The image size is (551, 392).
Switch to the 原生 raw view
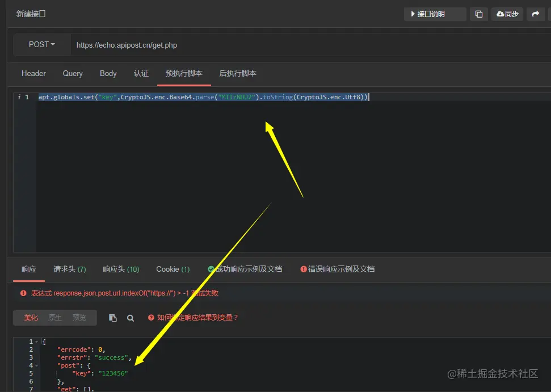[x=55, y=318]
